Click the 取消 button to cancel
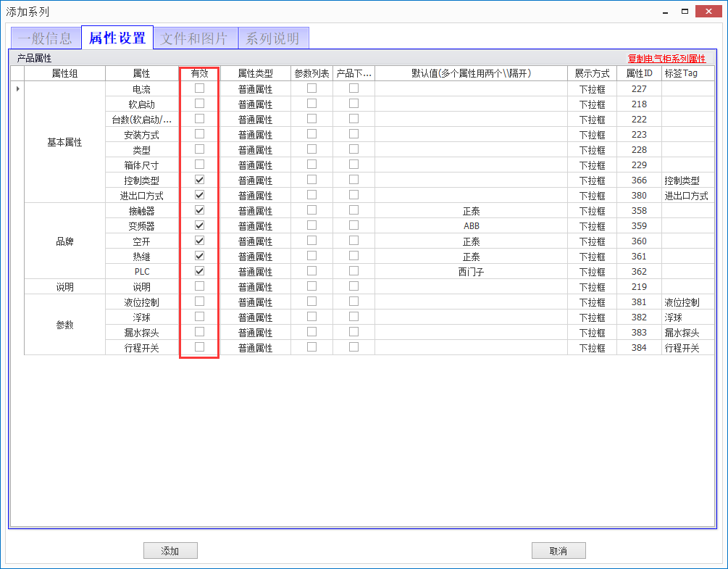 click(x=558, y=550)
